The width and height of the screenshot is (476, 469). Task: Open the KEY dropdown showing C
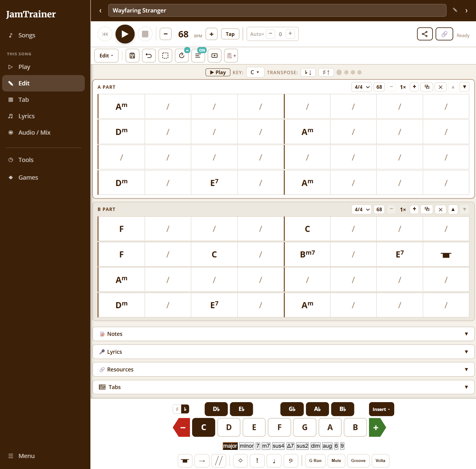255,72
